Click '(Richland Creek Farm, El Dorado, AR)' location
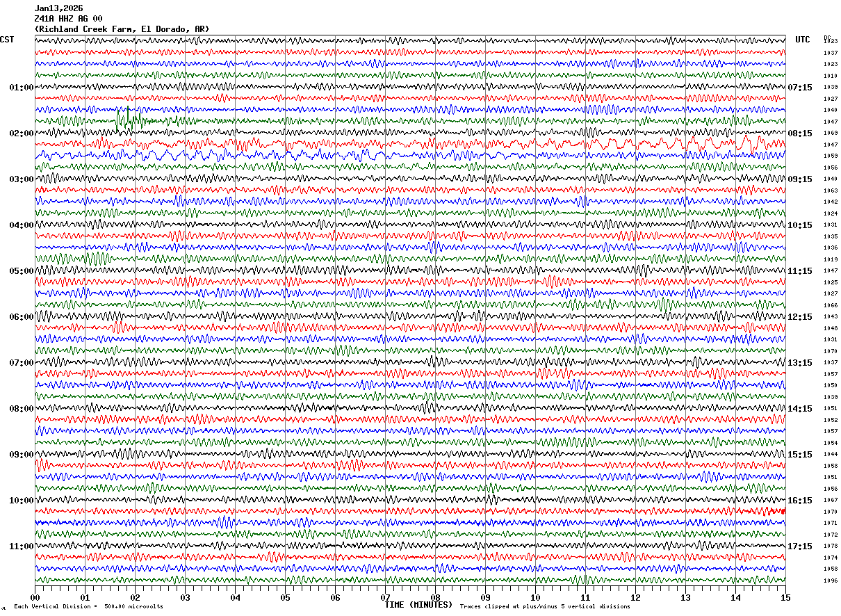Screen dimensions: 841x616 pyautogui.click(x=122, y=29)
